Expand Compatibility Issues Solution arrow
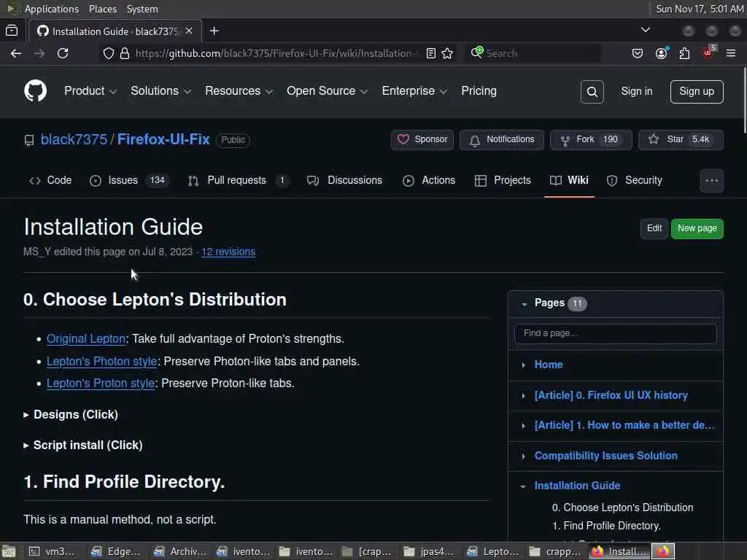 (523, 456)
